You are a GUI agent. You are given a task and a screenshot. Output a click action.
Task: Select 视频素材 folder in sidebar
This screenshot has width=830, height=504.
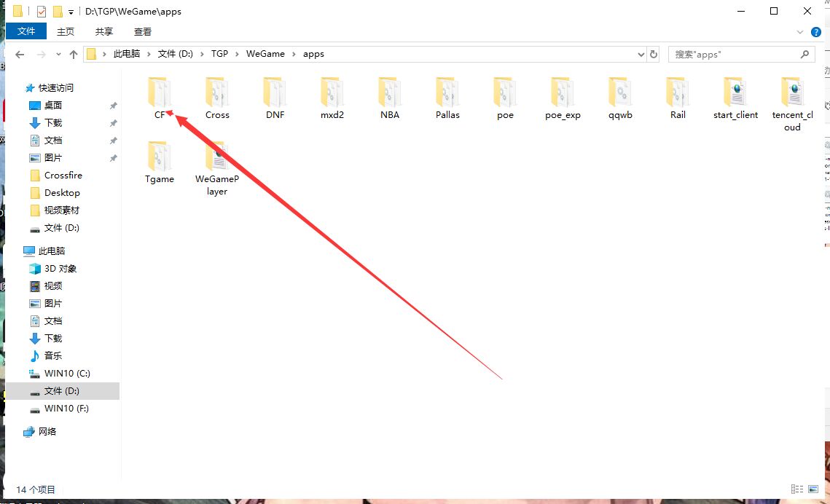point(61,210)
